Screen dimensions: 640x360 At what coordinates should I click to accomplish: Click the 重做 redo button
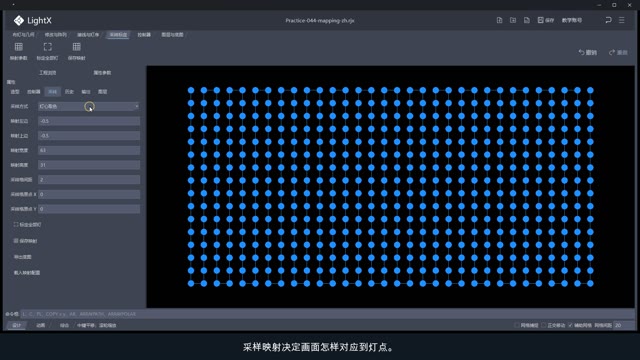618,52
